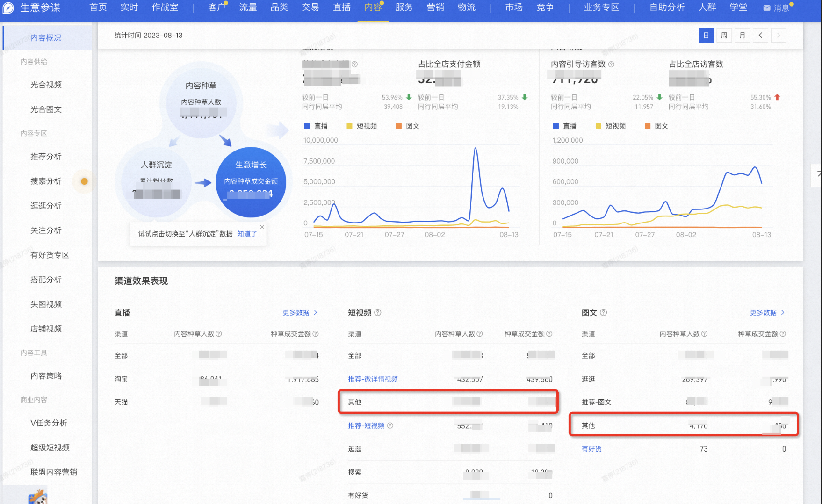
Task: Click orange dot beside 搜索分析
Action: [84, 181]
